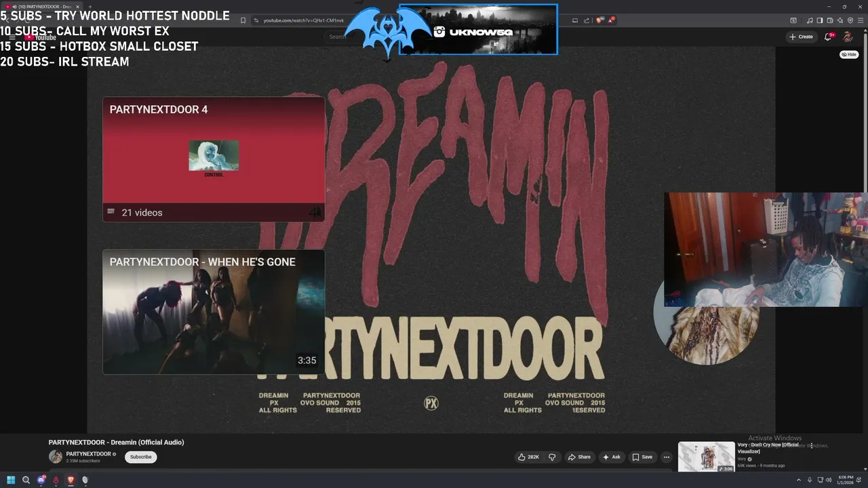Save the video to a playlist

coord(642,457)
